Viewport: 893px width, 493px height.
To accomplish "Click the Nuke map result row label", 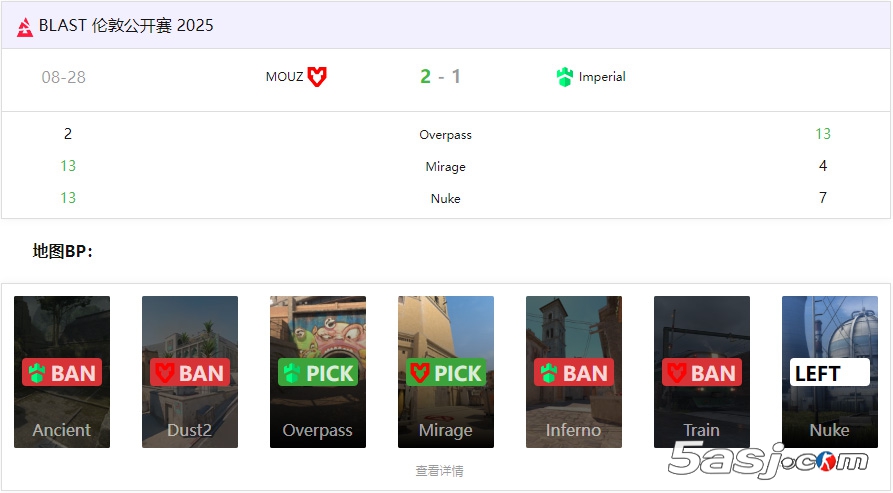I will pos(446,198).
